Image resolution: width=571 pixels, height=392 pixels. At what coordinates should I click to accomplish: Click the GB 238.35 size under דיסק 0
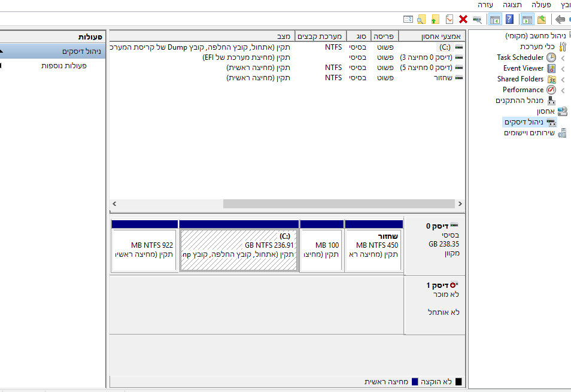click(x=444, y=244)
